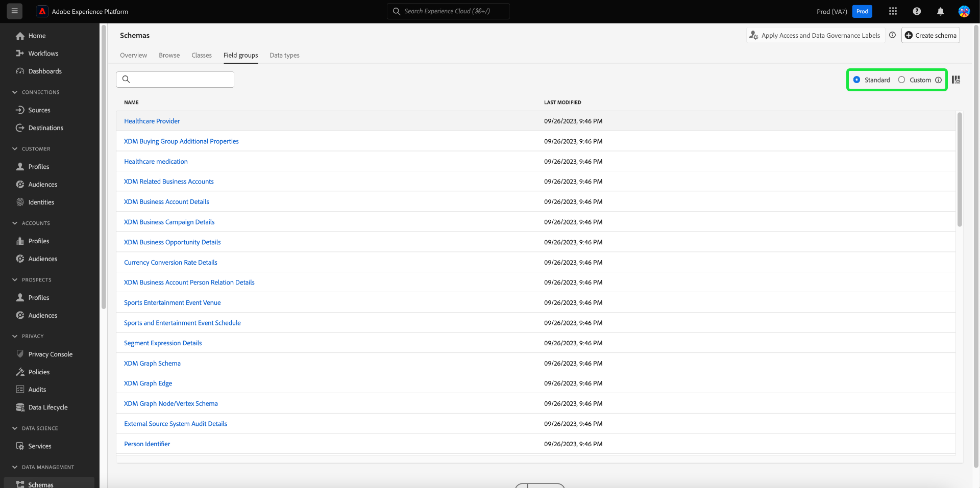Click the Destinations icon in sidebar
This screenshot has width=980, height=488.
click(x=20, y=128)
